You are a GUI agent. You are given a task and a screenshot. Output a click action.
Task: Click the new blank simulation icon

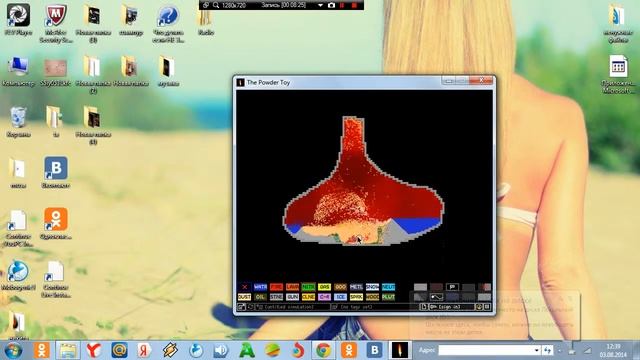(424, 307)
